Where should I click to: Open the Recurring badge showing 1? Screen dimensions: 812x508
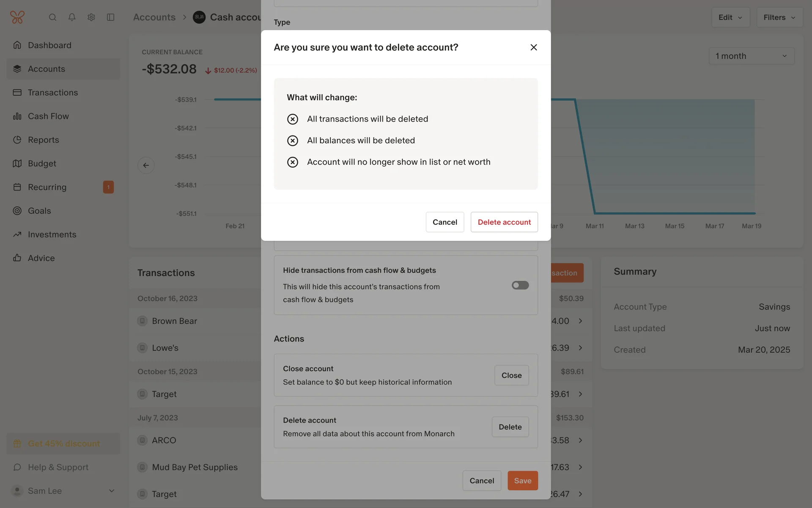point(108,187)
